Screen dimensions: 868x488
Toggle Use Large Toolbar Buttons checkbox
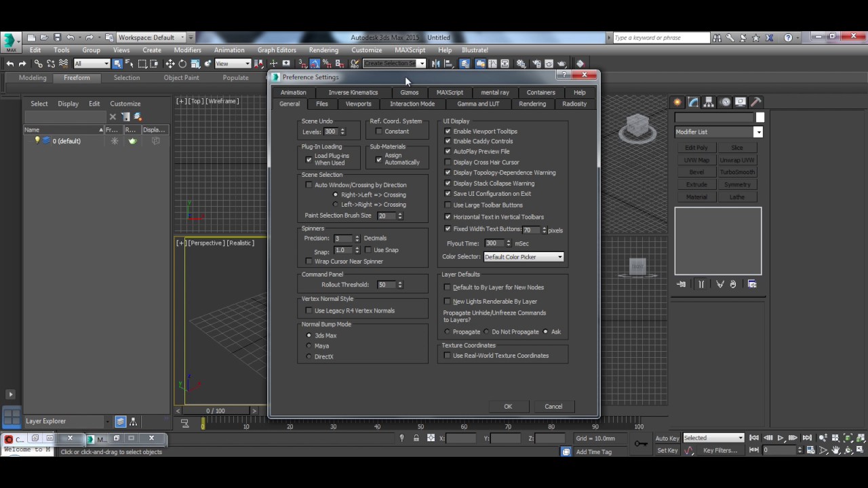(448, 205)
